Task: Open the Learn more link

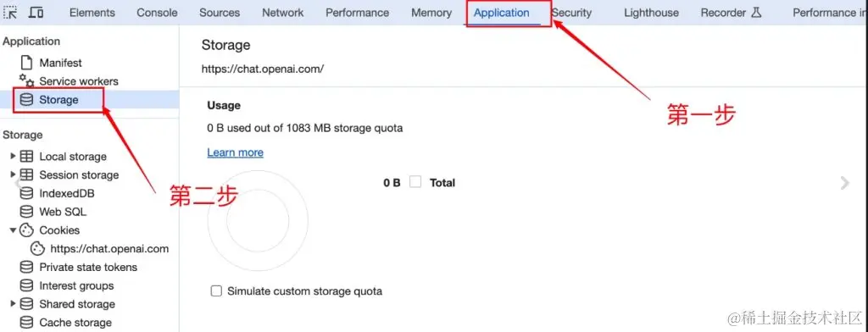Action: click(x=236, y=152)
